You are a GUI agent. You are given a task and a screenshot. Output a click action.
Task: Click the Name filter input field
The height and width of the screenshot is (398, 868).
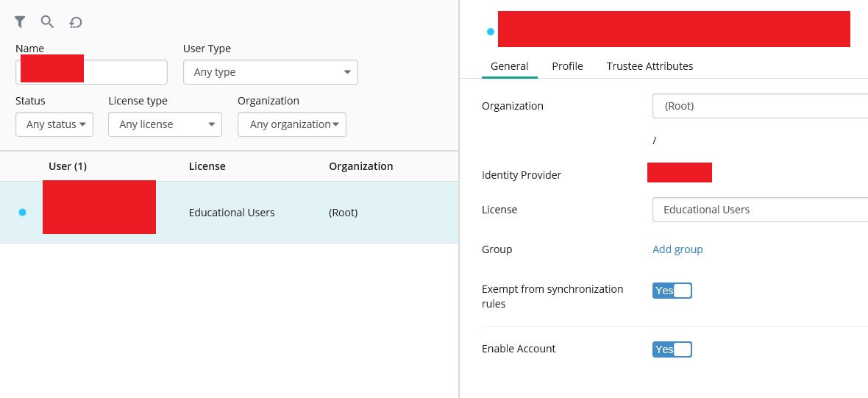(124, 72)
